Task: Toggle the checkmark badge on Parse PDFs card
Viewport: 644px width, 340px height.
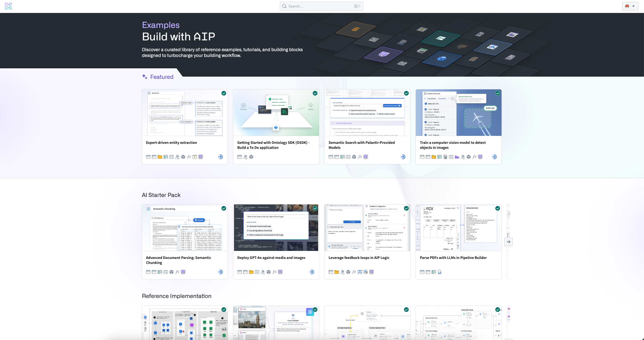Action: click(x=498, y=208)
